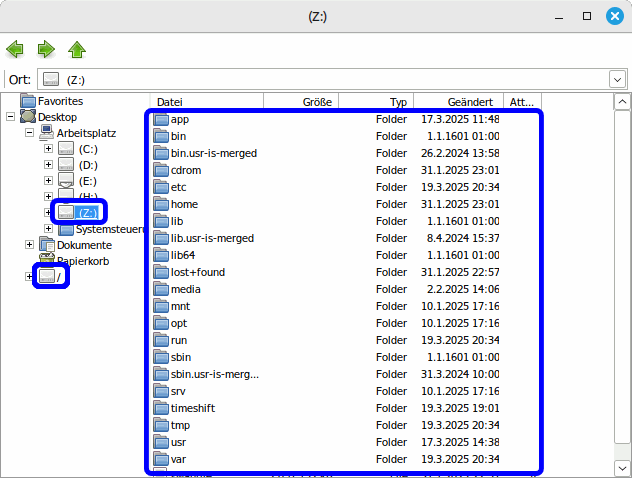The width and height of the screenshot is (632, 478).
Task: Open the Ort location dropdown arrow
Action: [x=616, y=79]
